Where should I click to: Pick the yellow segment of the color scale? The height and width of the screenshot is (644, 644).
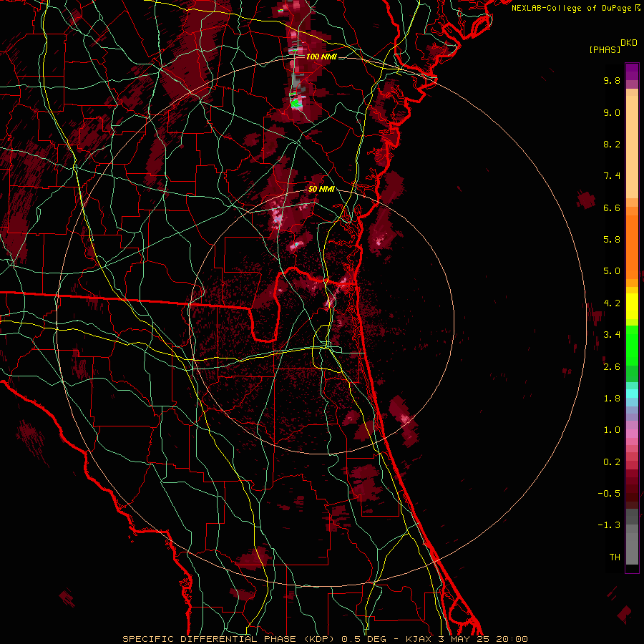click(x=632, y=306)
